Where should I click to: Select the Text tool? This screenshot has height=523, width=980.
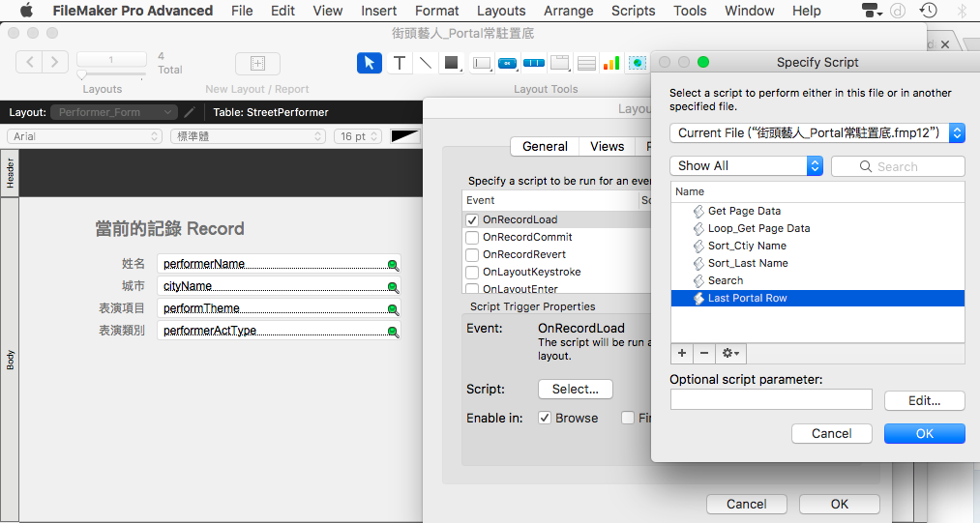(400, 63)
